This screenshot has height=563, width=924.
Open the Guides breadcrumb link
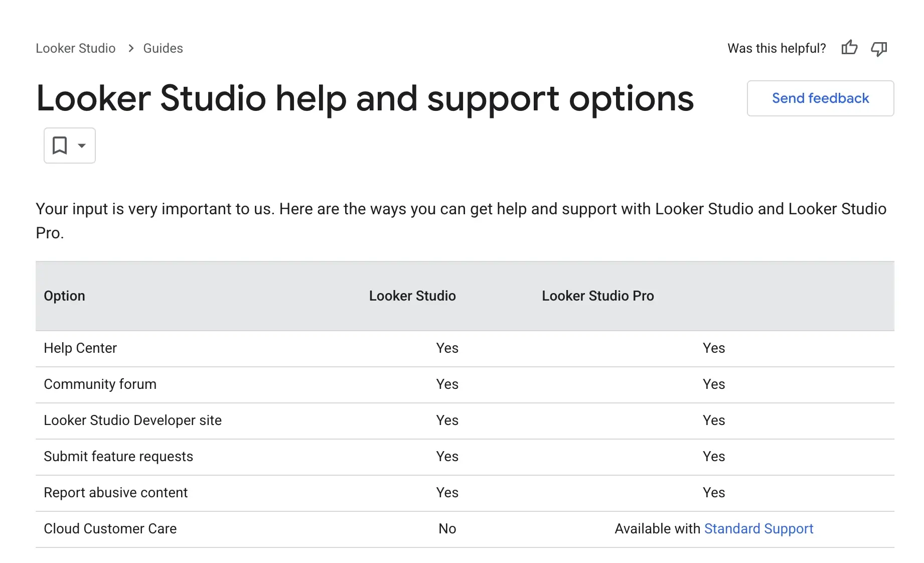point(163,48)
